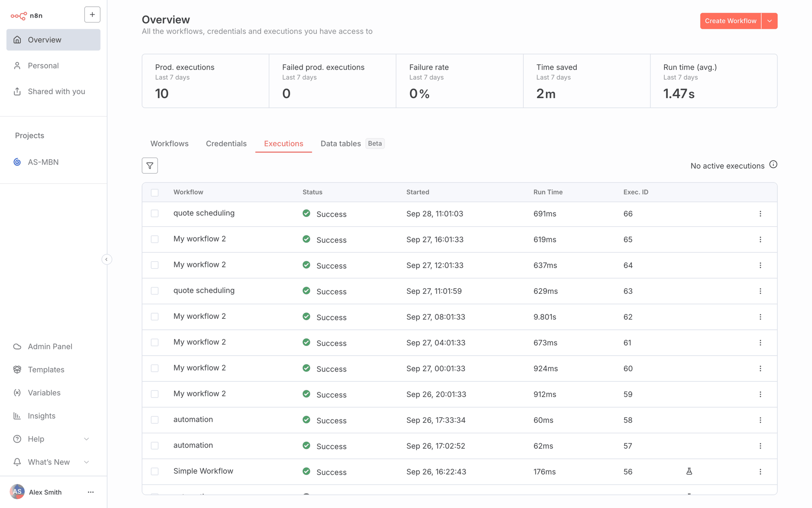Click the 'Simple Workflow' workflow name
The image size is (812, 508).
(203, 471)
